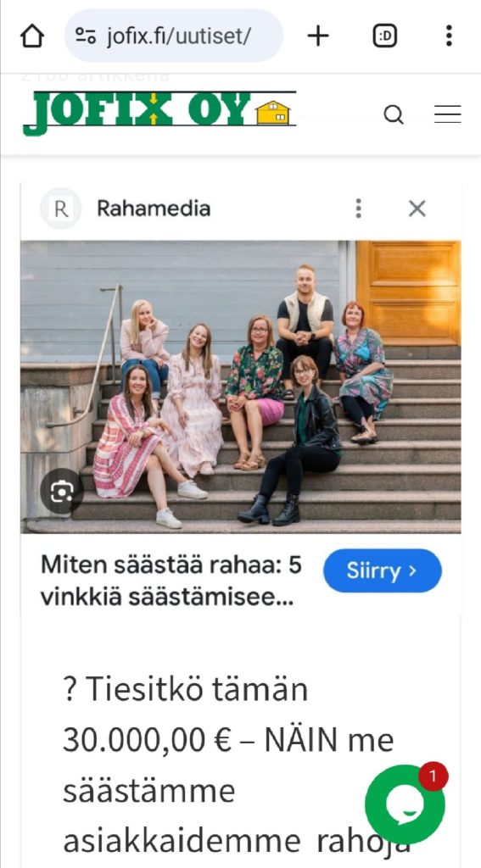This screenshot has width=481, height=868.
Task: Click the red chat notification badge
Action: click(x=433, y=776)
